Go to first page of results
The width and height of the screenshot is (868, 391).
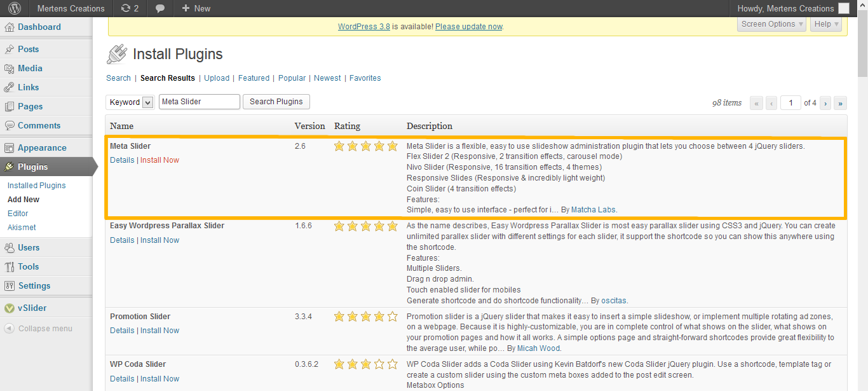coord(756,102)
